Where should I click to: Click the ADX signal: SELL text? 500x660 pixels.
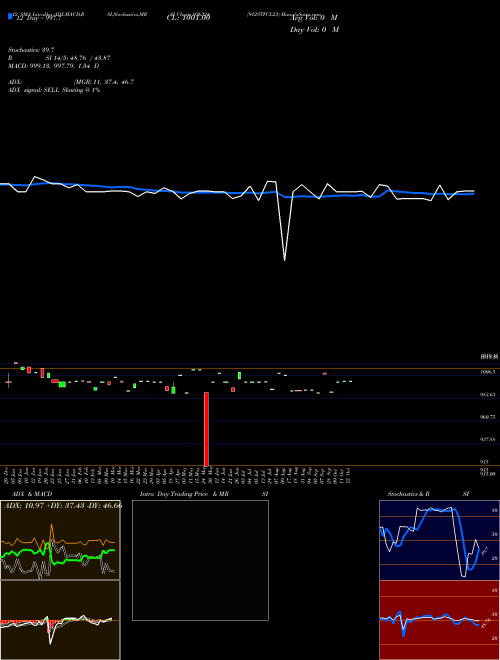(54, 90)
